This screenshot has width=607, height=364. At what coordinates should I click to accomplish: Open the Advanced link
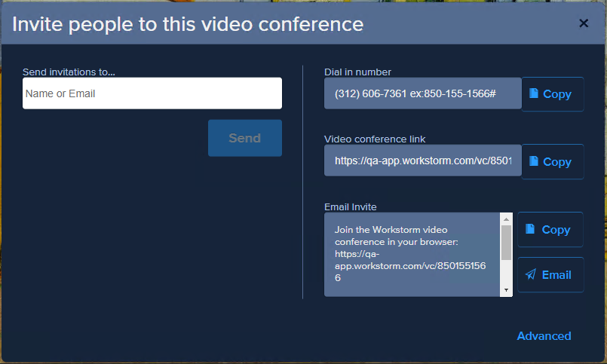pyautogui.click(x=544, y=336)
